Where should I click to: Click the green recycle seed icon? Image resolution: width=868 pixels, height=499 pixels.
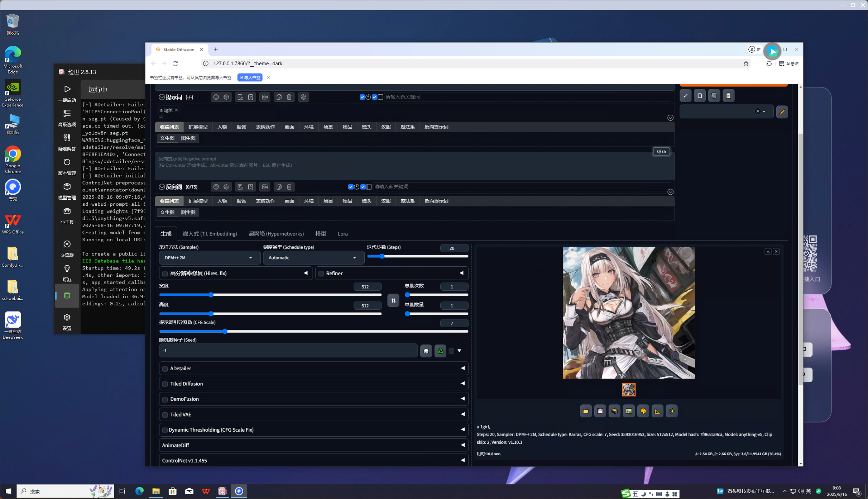(440, 351)
